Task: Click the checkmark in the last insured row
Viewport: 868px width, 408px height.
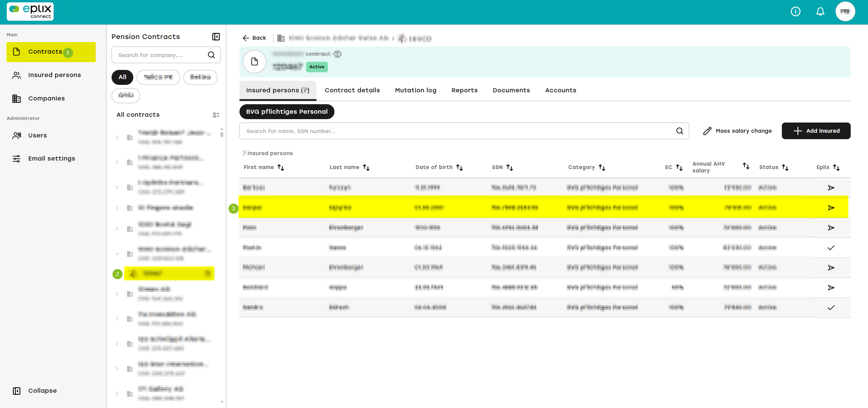Action: (x=831, y=308)
